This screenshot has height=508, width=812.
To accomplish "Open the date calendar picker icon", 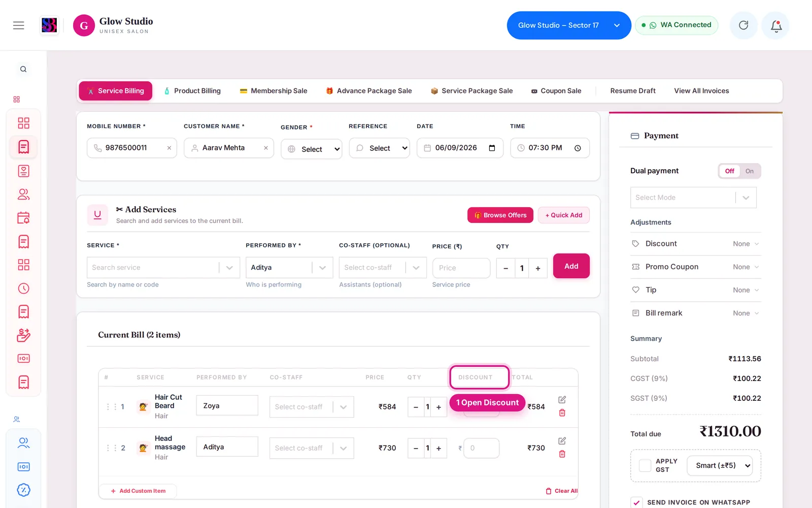I will tap(492, 148).
